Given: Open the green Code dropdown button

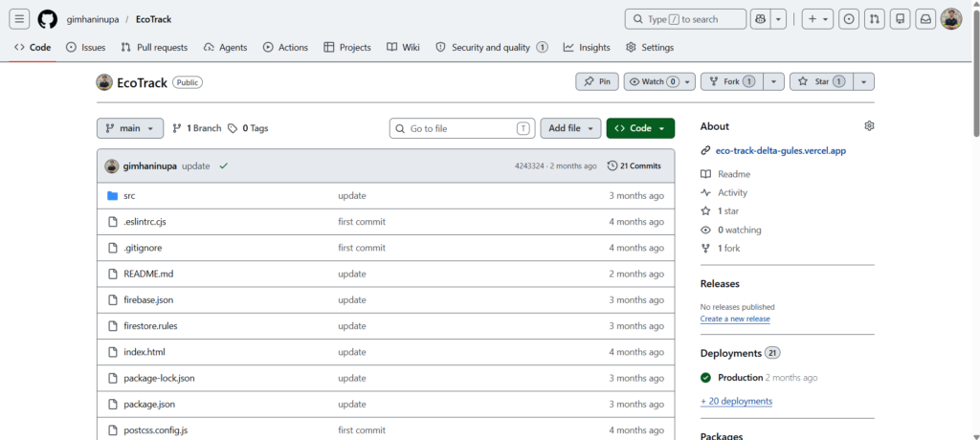Looking at the screenshot, I should coord(640,128).
